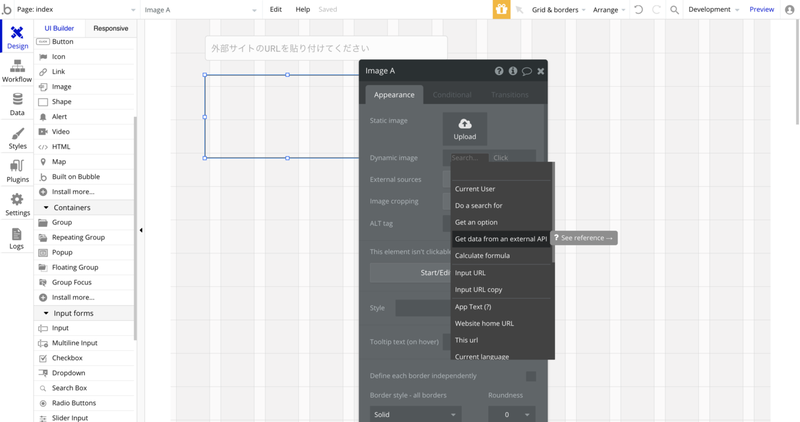The image size is (800, 422).
Task: Open the Arrange dropdown
Action: pyautogui.click(x=609, y=10)
